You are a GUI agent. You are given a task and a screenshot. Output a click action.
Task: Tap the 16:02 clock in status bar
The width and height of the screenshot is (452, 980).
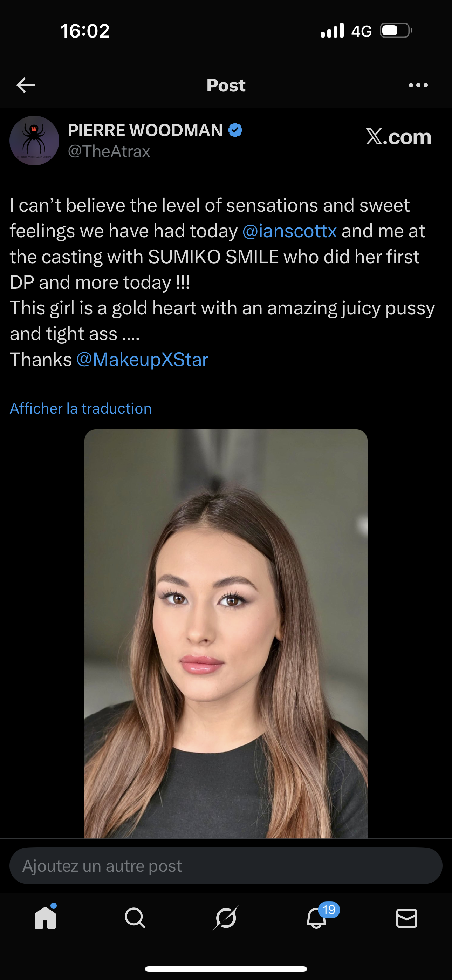coord(85,31)
